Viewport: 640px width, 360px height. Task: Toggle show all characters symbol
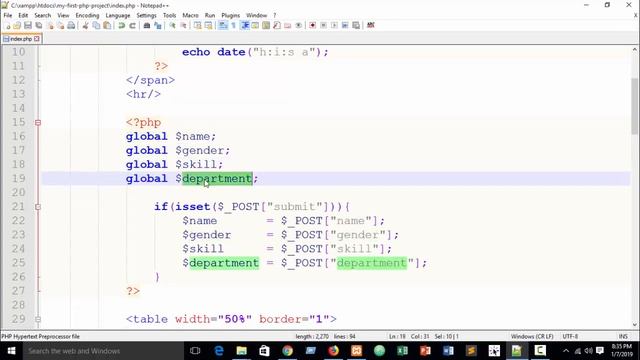pos(233,25)
